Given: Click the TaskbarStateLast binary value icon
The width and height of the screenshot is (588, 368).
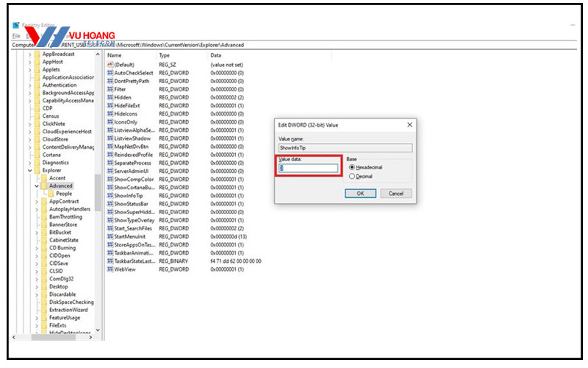Looking at the screenshot, I should (x=110, y=261).
